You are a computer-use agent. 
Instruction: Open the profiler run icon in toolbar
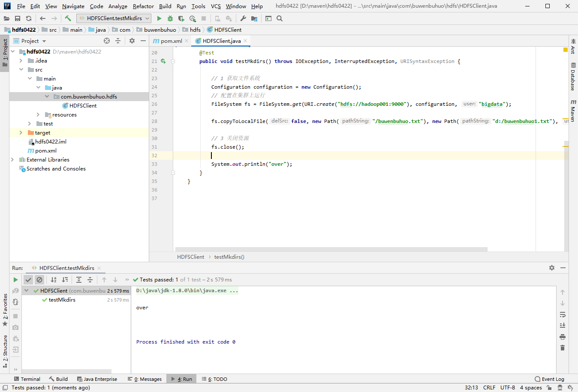(x=193, y=18)
